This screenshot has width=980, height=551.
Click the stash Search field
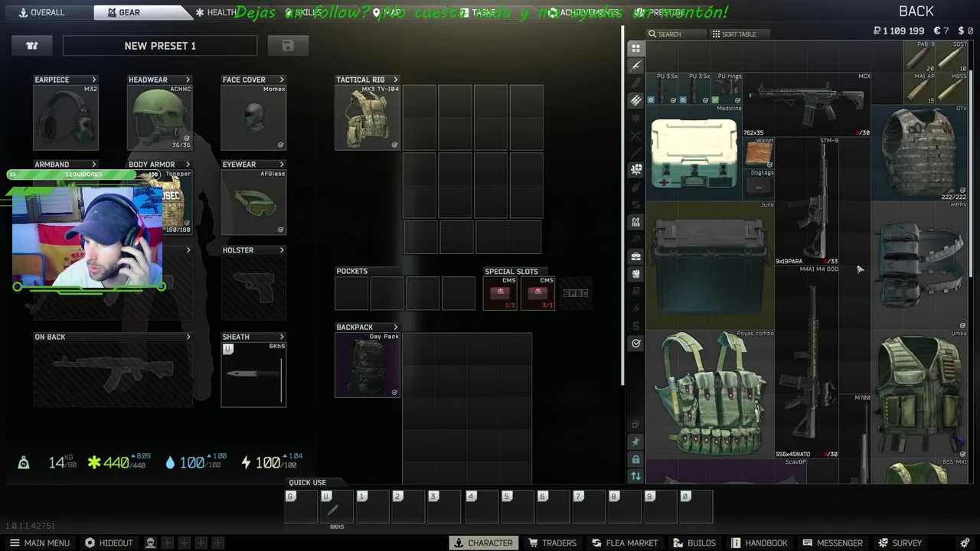coord(675,34)
